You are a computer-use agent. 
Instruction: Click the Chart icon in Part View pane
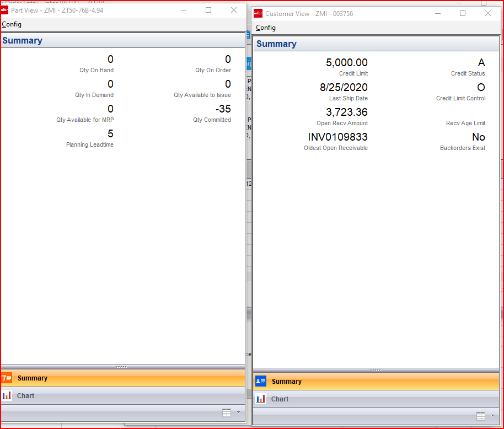[x=7, y=396]
